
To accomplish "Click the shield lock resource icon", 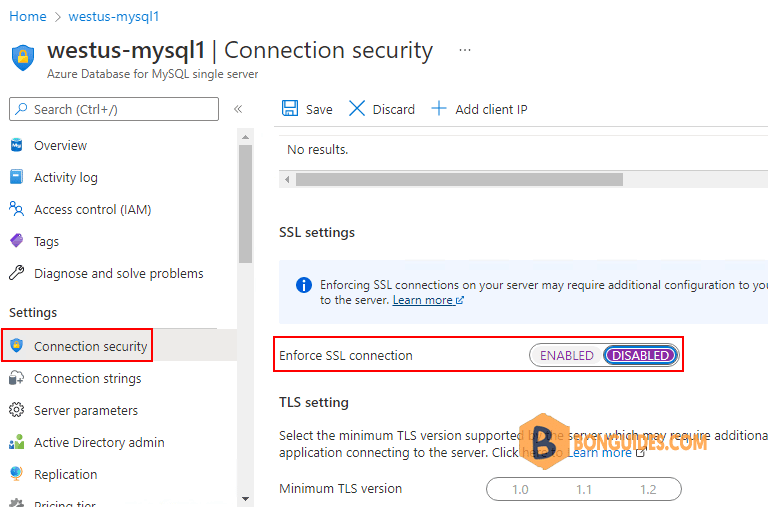I will pyautogui.click(x=23, y=57).
